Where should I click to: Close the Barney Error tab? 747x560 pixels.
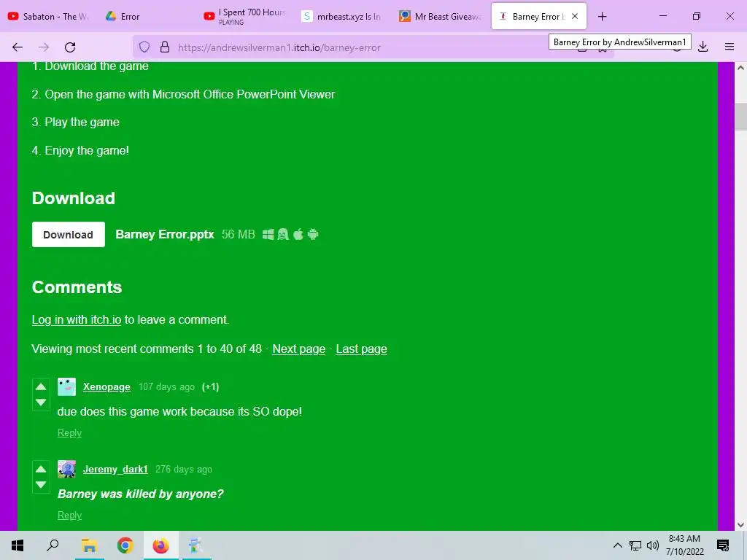pos(575,16)
